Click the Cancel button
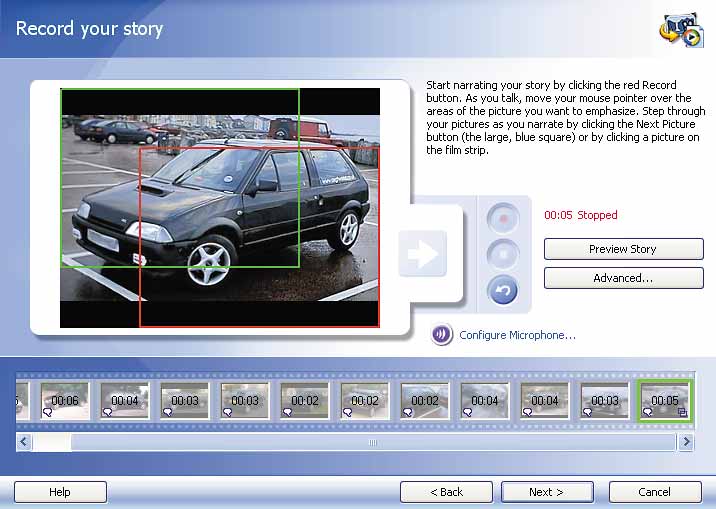This screenshot has height=509, width=716. coord(655,492)
